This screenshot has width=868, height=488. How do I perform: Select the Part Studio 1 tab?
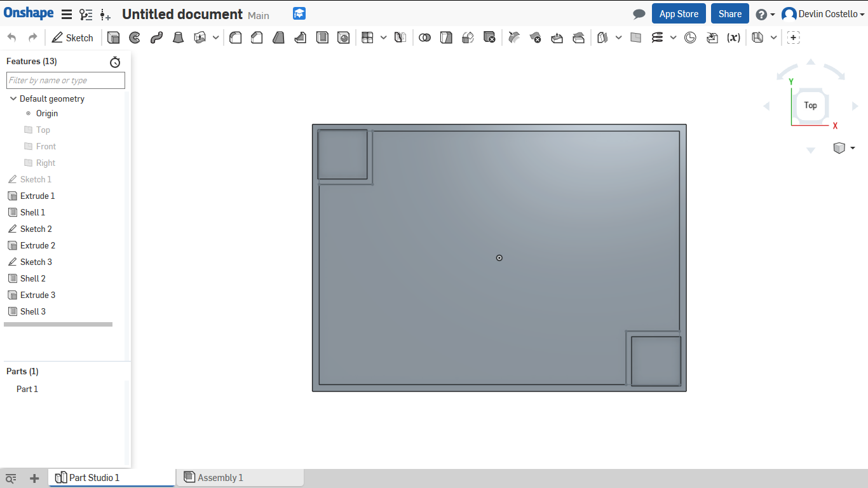tap(112, 478)
